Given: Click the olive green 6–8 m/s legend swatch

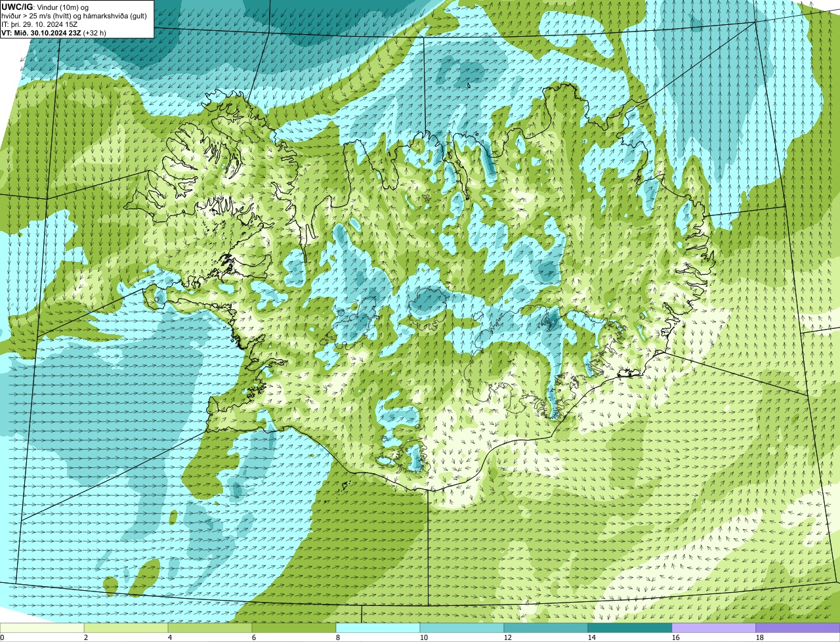Looking at the screenshot, I should tap(294, 628).
